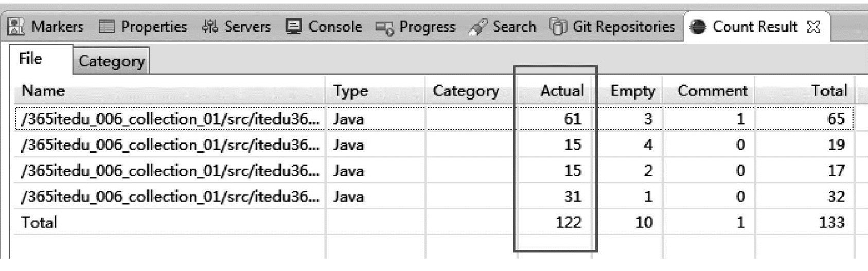Select the Total summary row
The width and height of the screenshot is (868, 271).
[x=434, y=222]
